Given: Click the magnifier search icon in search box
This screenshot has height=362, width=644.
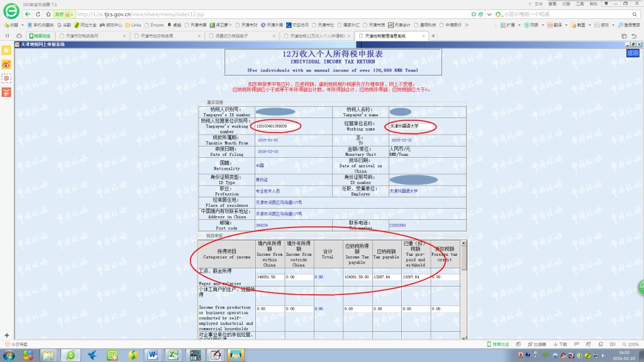Looking at the screenshot, I should [x=635, y=14].
